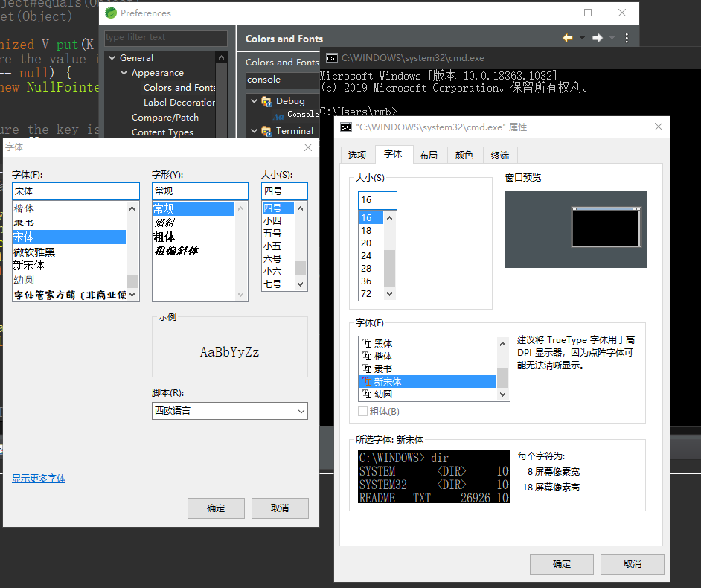Click the Terminal folder icon in Preferences tree
The width and height of the screenshot is (701, 588).
point(267,131)
